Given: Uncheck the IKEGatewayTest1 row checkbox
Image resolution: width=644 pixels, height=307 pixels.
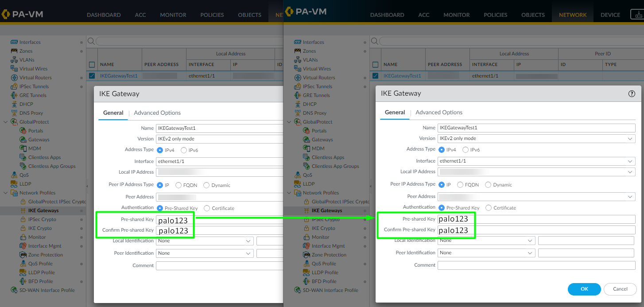Looking at the screenshot, I should tap(375, 75).
